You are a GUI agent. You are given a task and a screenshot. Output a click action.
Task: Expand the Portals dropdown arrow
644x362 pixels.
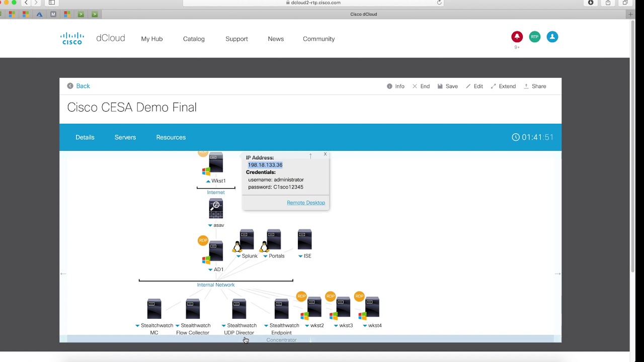[265, 256]
